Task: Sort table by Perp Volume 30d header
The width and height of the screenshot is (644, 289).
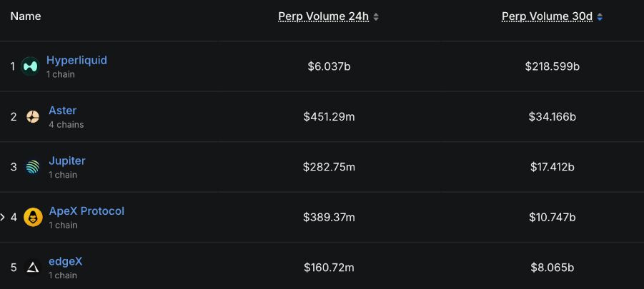Action: pyautogui.click(x=547, y=16)
